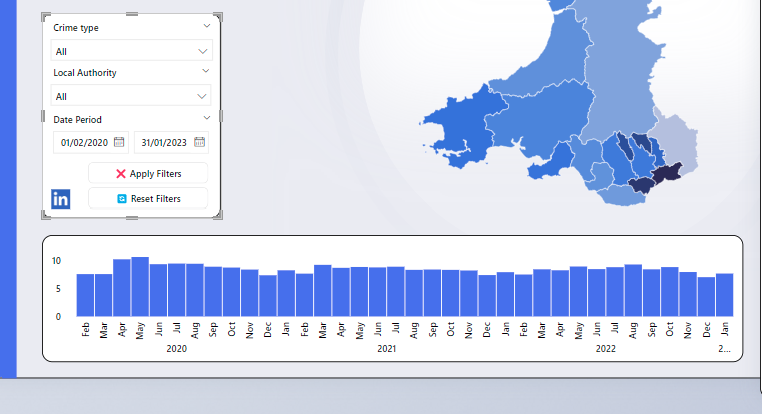Select the pale grey-blue eastern map region
Viewport: 762px width, 414px height.
tap(675, 141)
